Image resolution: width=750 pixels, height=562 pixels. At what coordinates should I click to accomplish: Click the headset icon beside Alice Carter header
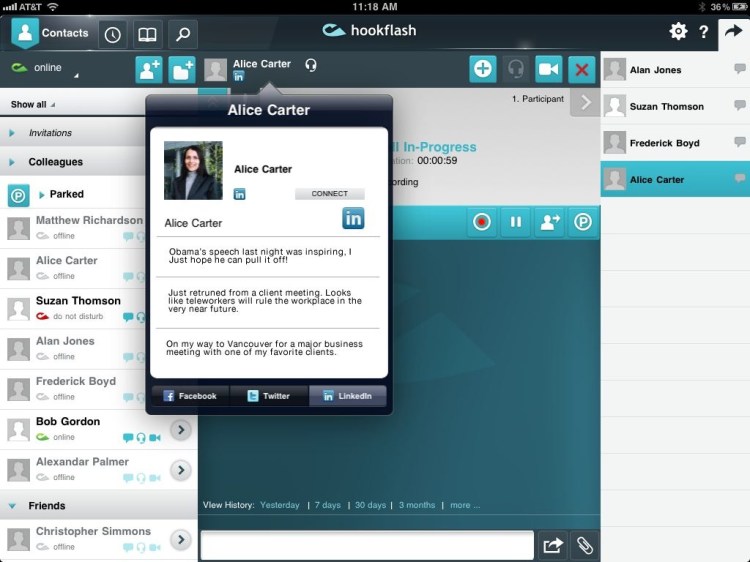pyautogui.click(x=311, y=65)
